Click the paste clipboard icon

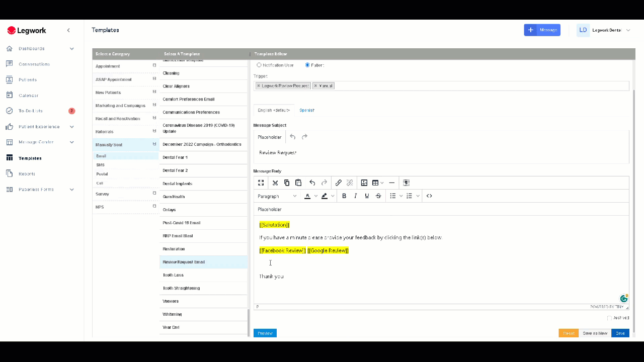point(298,183)
